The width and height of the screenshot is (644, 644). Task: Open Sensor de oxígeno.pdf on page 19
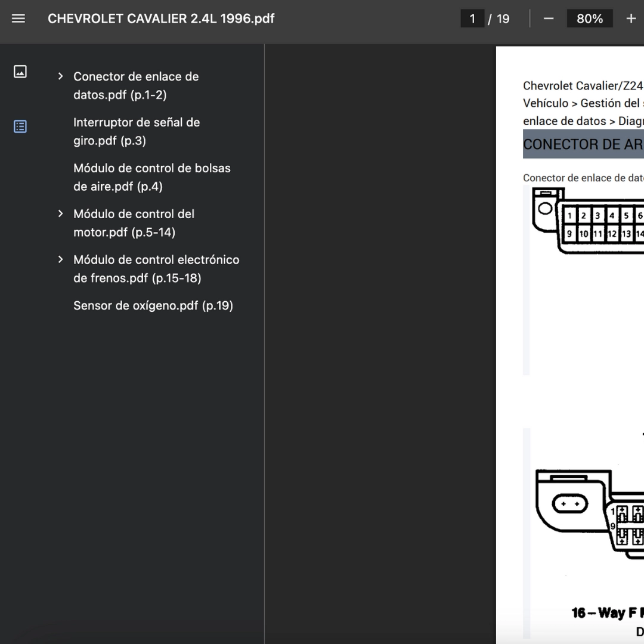coord(153,306)
